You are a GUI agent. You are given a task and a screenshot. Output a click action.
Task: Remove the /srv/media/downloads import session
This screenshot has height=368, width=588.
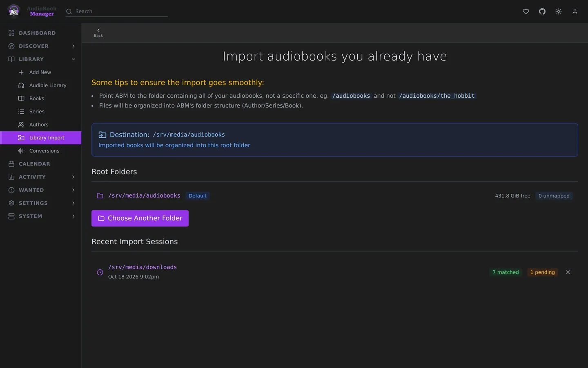click(568, 272)
